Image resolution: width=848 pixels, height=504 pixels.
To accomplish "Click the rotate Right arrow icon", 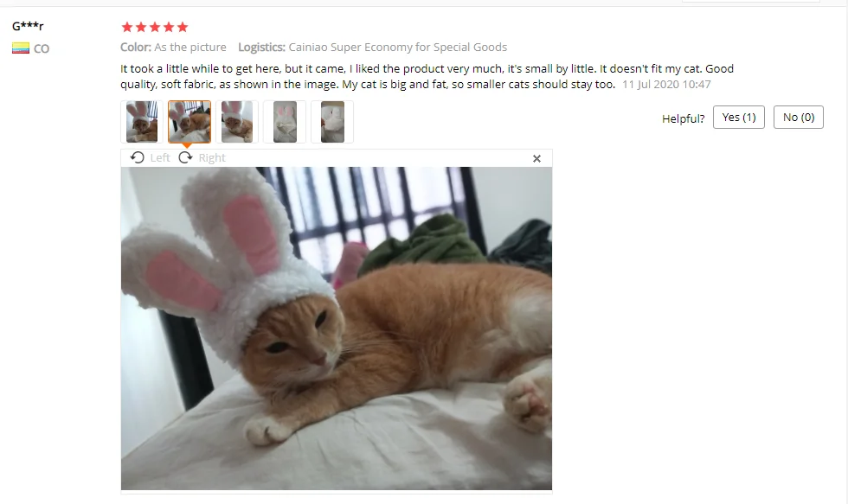I will [x=185, y=157].
